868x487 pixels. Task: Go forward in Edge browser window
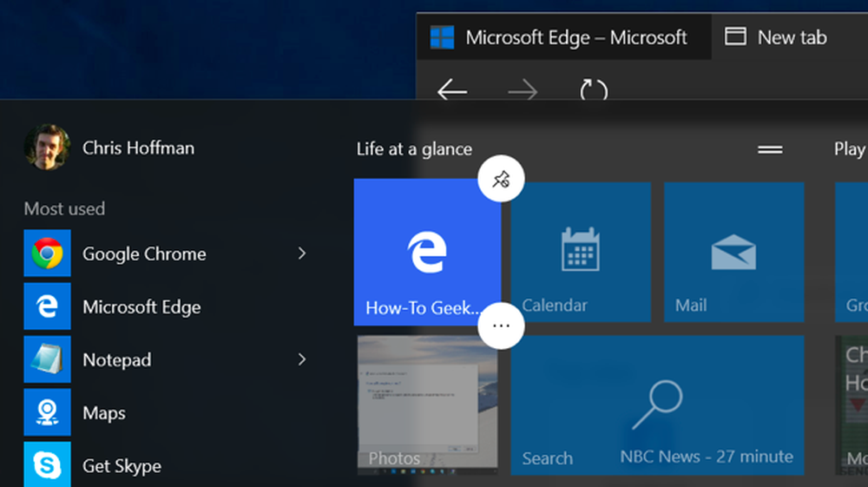coord(523,89)
